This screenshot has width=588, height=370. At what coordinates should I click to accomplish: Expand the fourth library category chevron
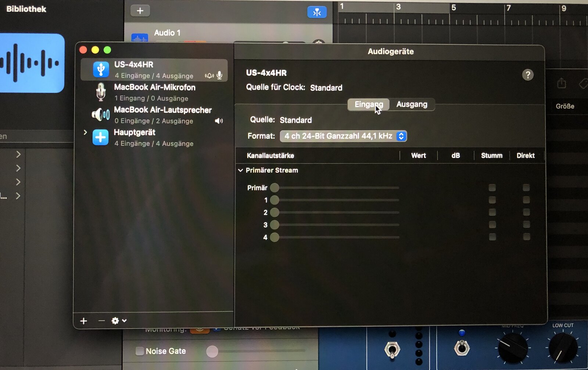coord(18,196)
